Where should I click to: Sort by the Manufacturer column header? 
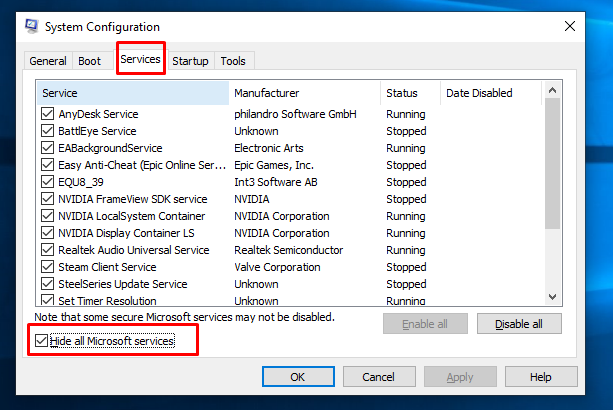point(305,93)
